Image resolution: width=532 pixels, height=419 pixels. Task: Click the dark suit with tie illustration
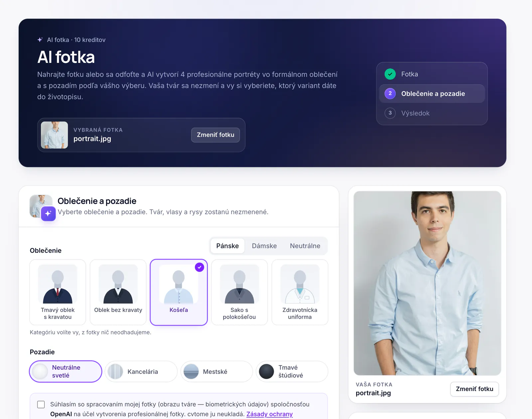pos(58,284)
